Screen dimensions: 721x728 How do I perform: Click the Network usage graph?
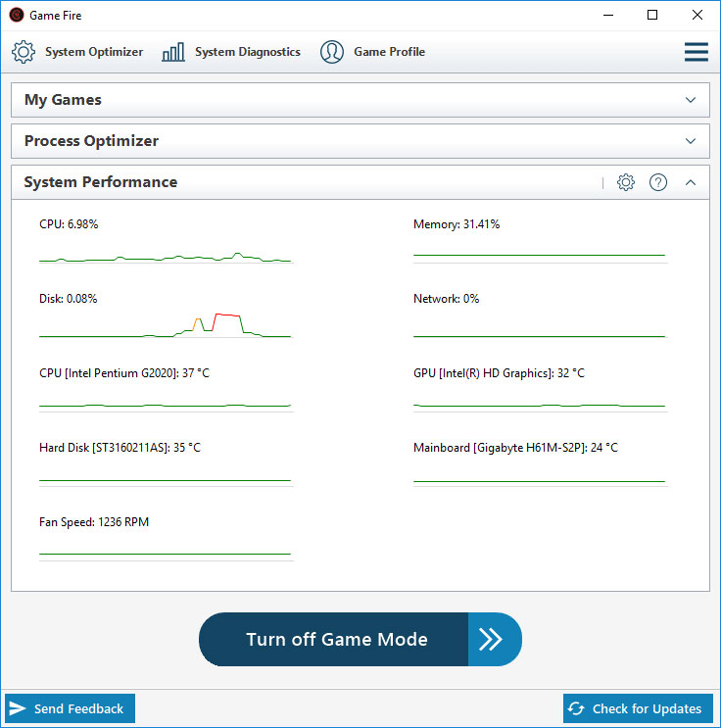pos(541,335)
